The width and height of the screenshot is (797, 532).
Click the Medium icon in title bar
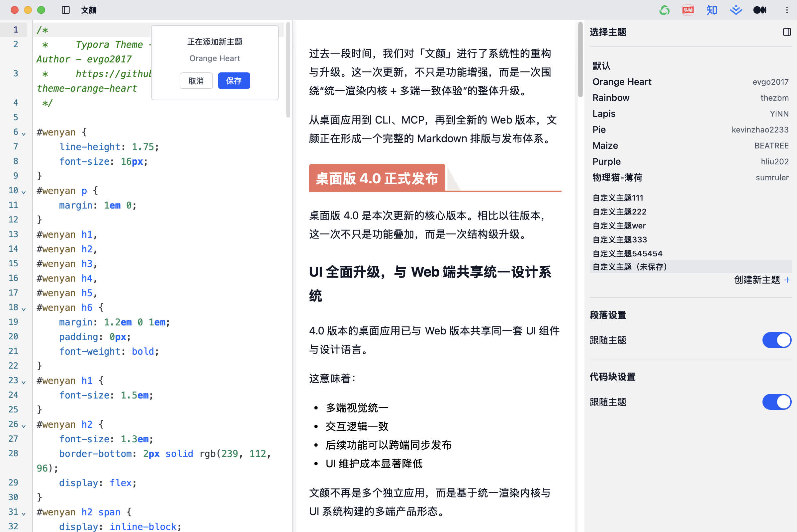point(759,10)
